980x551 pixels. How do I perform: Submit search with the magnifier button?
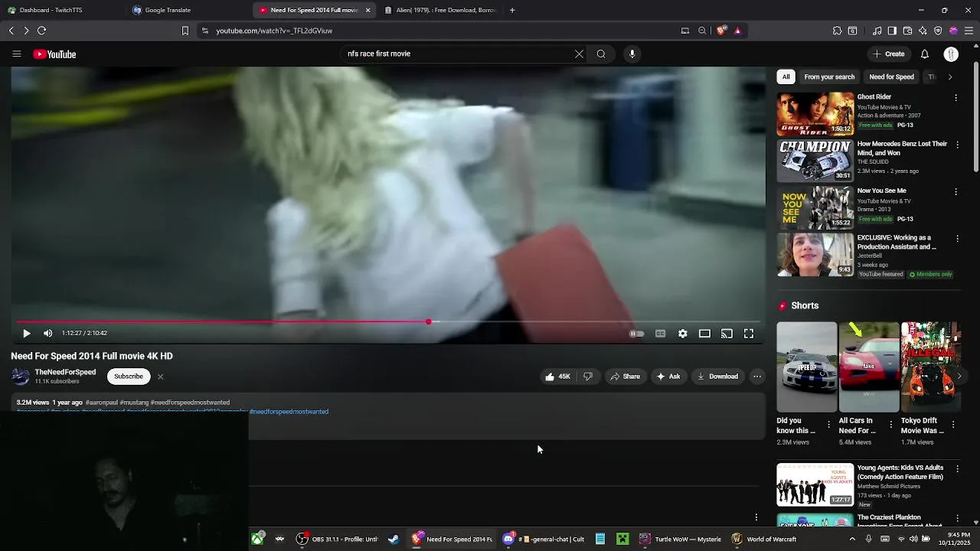[601, 54]
